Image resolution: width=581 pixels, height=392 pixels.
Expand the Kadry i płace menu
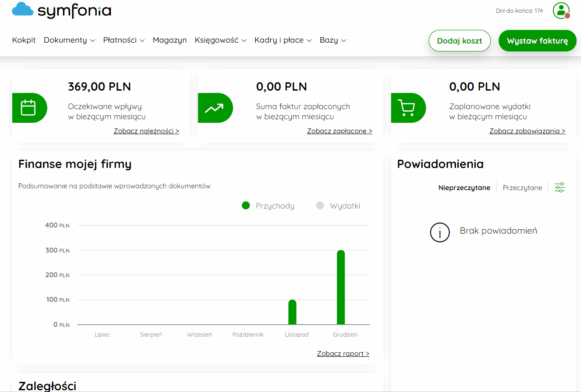point(283,40)
